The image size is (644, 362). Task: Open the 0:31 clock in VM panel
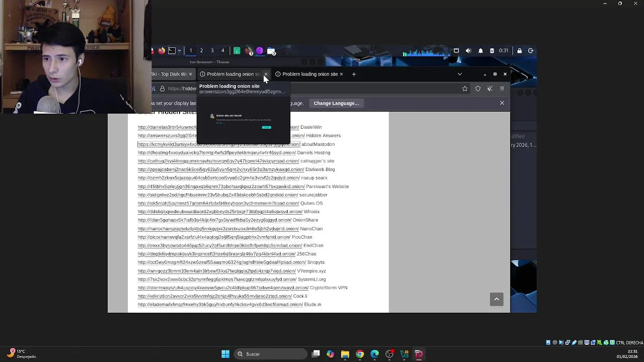(504, 51)
